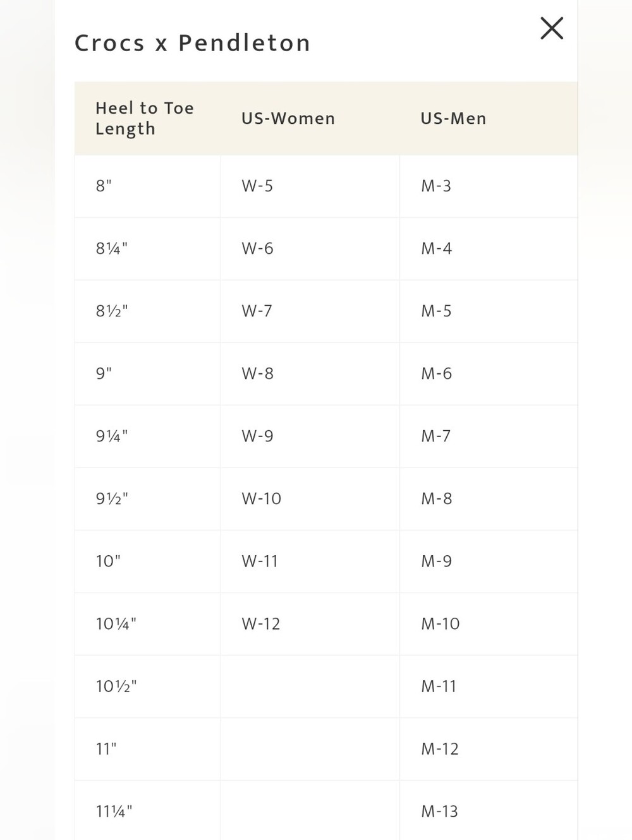Click the Crocs x Pendleton title
The height and width of the screenshot is (840, 632).
coord(192,43)
